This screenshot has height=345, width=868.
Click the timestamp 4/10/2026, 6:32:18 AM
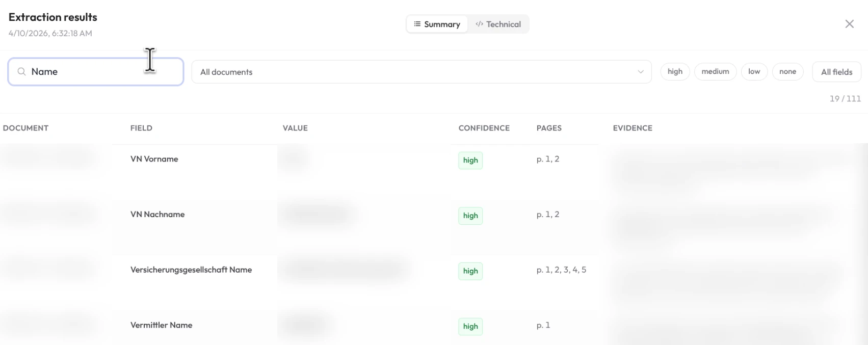(50, 34)
